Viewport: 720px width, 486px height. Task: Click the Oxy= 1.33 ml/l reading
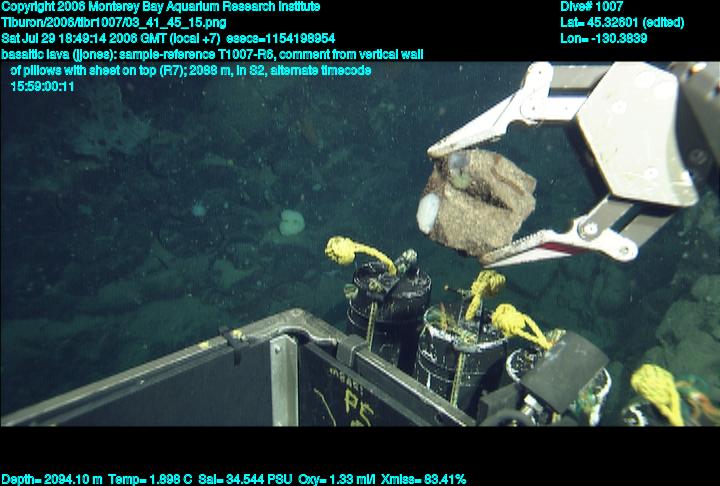click(x=337, y=480)
